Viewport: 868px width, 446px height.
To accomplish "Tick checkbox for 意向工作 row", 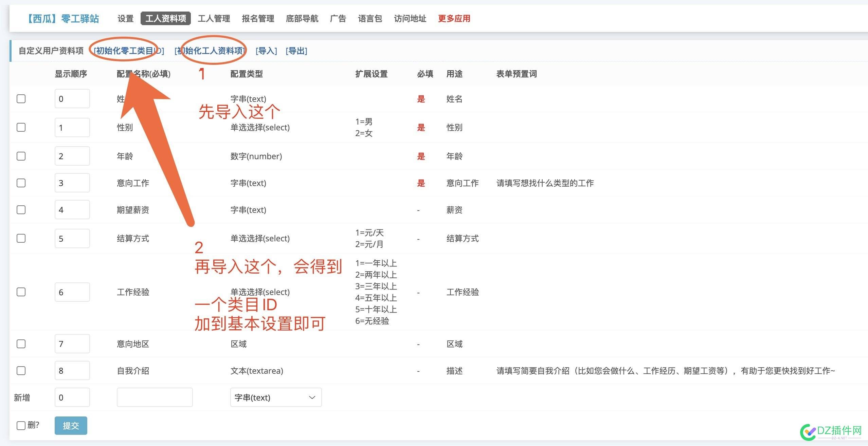I will 21,183.
